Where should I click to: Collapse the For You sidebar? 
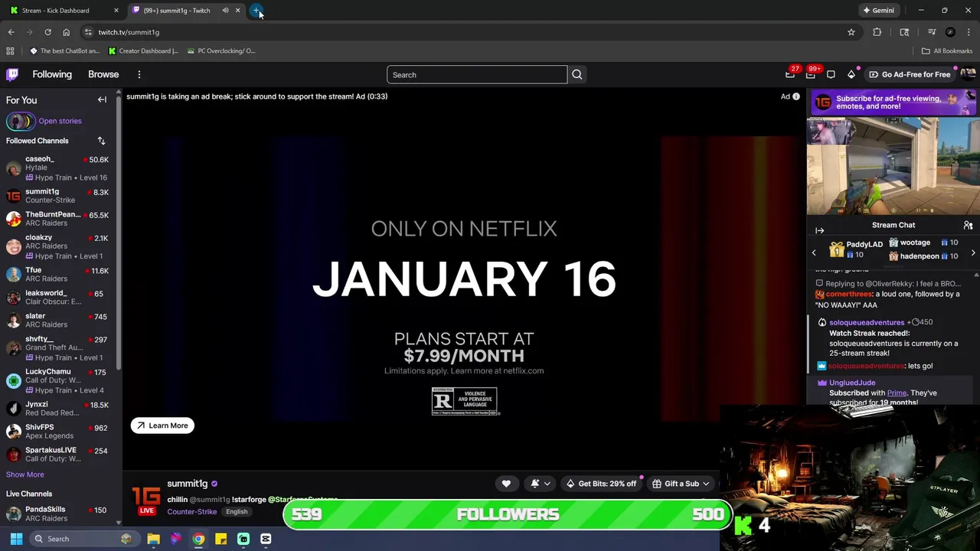tap(102, 99)
